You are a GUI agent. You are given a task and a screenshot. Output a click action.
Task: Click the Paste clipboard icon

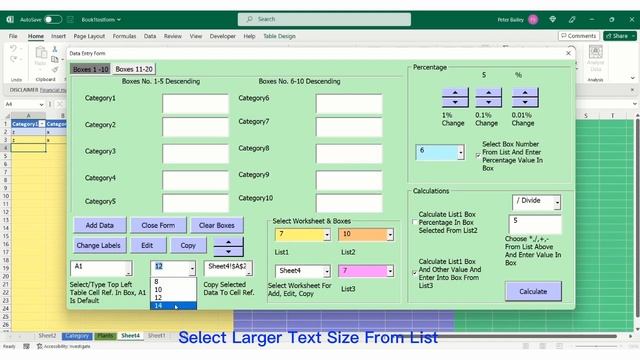click(40, 53)
